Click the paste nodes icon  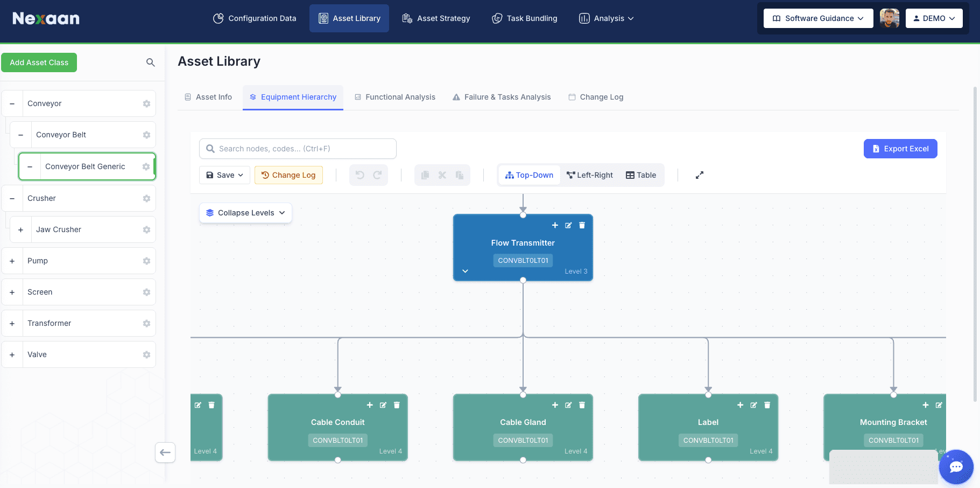460,175
